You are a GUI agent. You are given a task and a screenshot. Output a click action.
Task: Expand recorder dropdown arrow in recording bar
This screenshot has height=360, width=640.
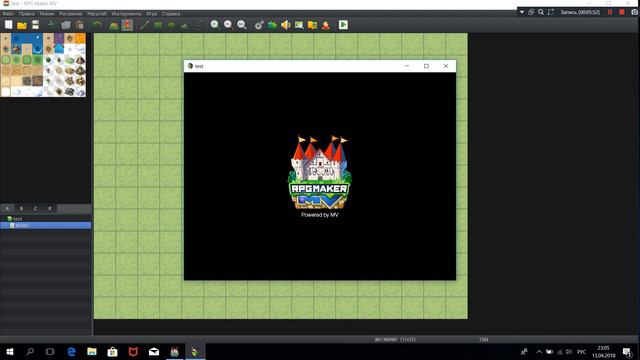522,12
